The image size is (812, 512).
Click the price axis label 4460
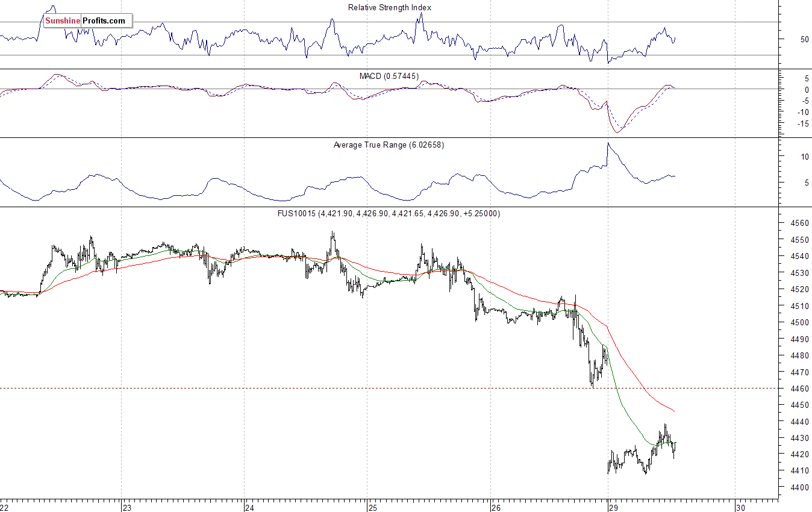(x=799, y=389)
